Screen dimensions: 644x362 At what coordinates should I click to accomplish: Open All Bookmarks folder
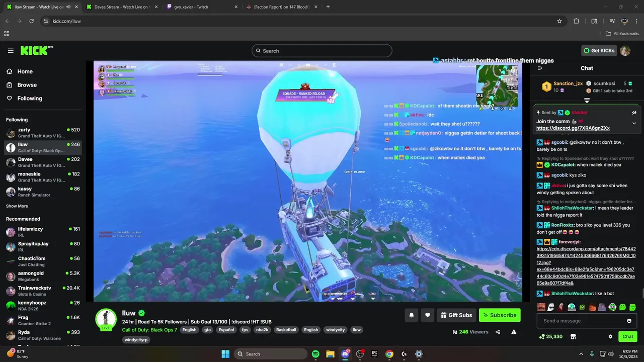pos(622,34)
